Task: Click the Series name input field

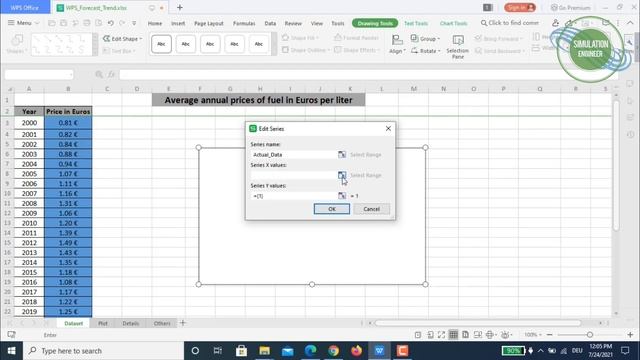Action: click(x=294, y=155)
